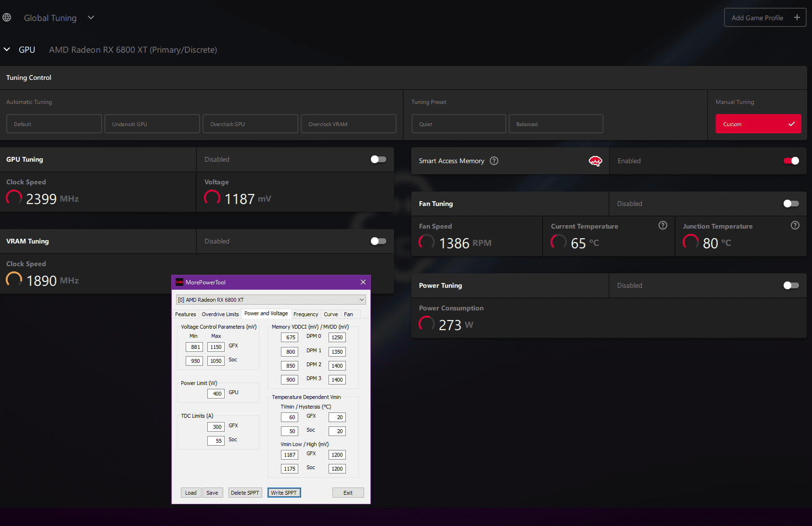
Task: Disable the Smart Access Memory toggle
Action: [x=791, y=161]
